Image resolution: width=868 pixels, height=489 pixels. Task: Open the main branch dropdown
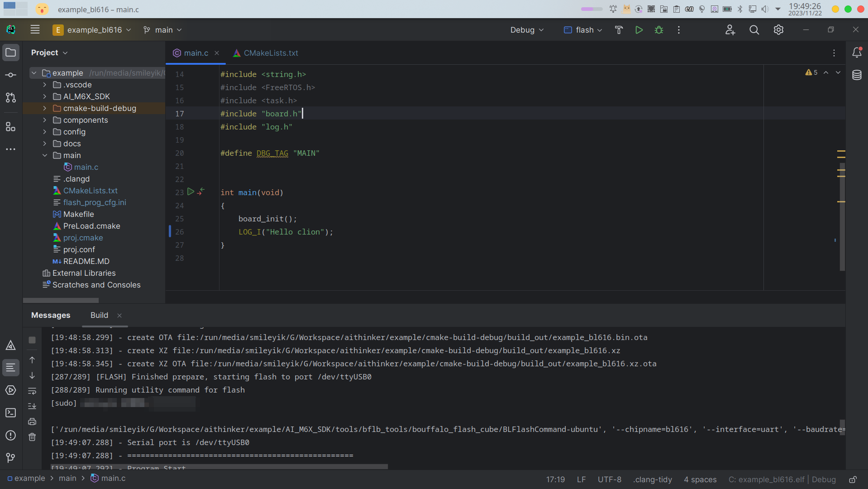coord(162,30)
